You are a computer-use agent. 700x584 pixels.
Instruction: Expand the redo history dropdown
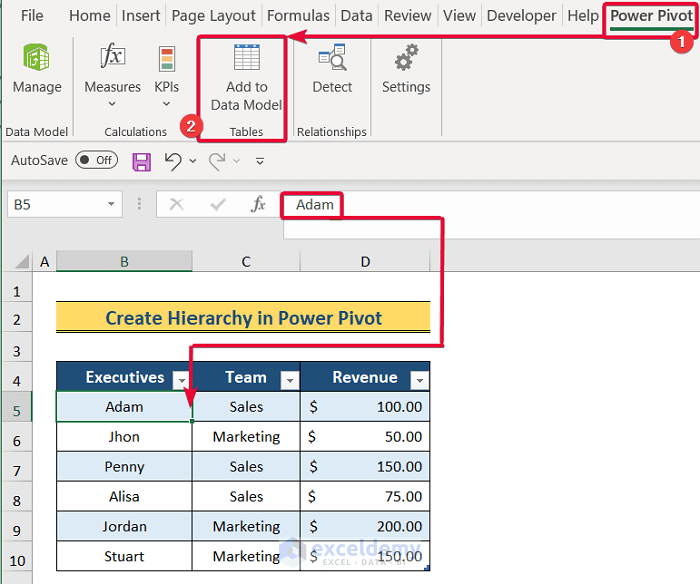[x=237, y=161]
